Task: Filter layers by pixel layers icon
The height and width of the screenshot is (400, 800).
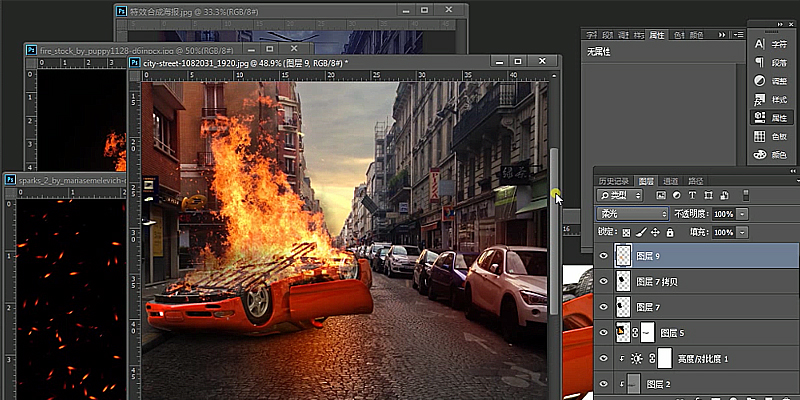Action: 661,195
